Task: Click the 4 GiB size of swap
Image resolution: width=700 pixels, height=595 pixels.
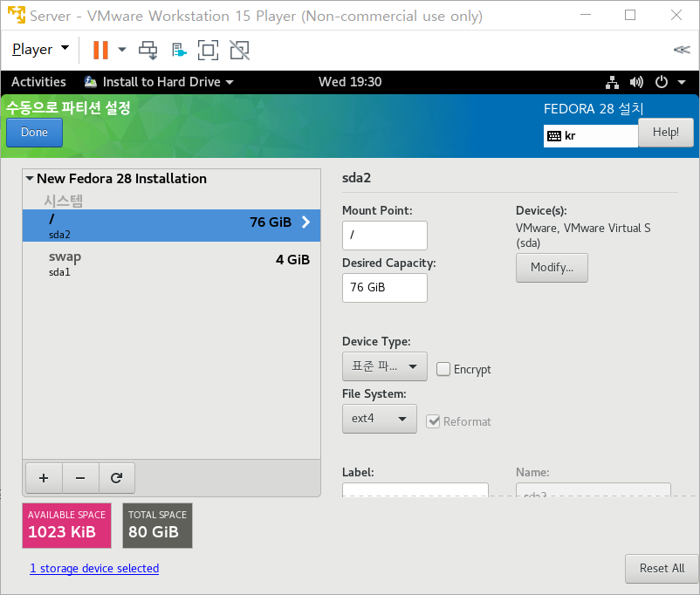Action: tap(292, 259)
